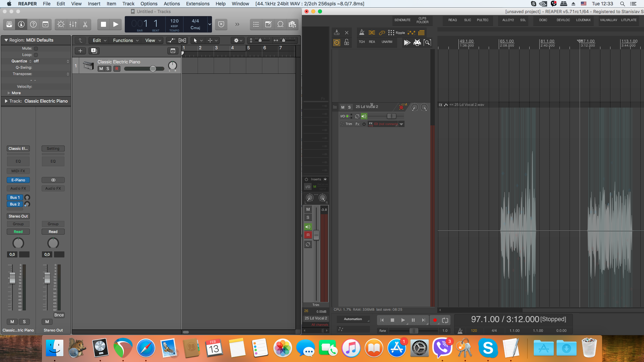644x362 pixels.
Task: Click the scissors editing icon
Action: 85,24
